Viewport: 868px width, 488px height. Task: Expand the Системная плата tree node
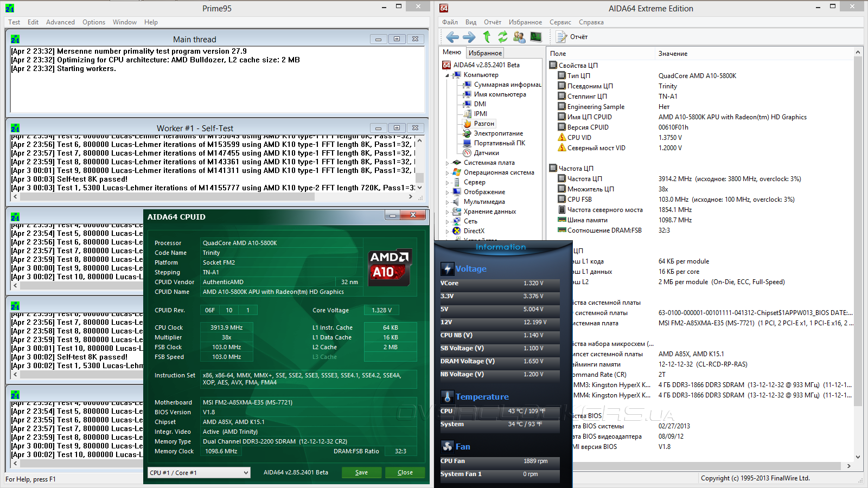click(x=448, y=163)
